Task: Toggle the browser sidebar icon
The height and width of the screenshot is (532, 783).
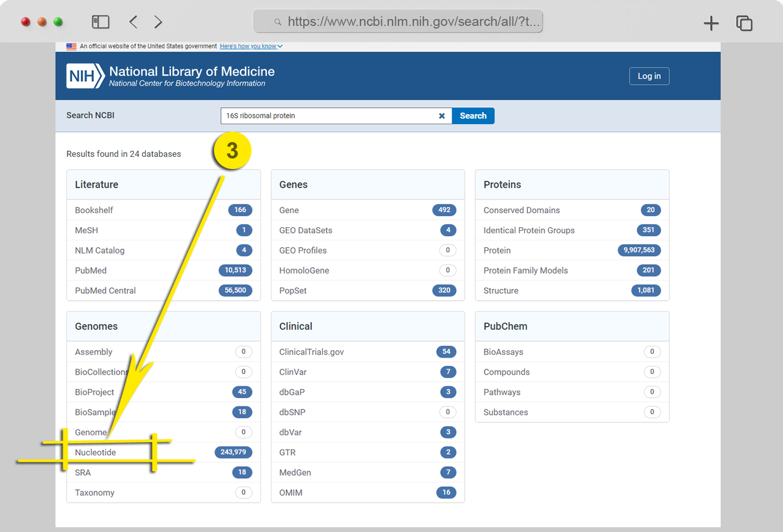Action: click(x=100, y=22)
